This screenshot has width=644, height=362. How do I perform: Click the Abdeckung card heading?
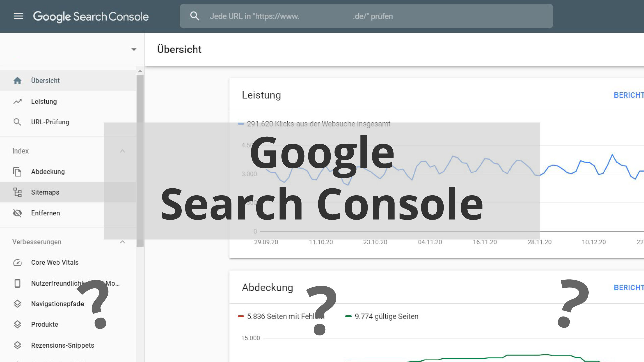click(x=267, y=288)
